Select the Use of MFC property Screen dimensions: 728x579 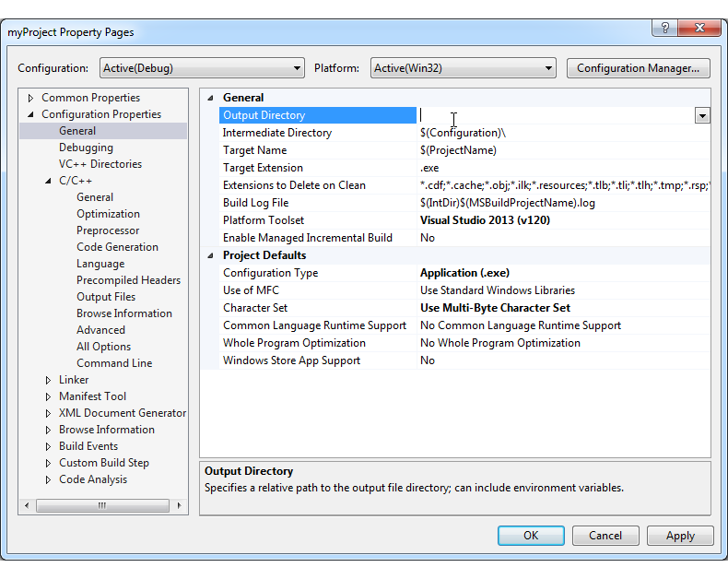(x=318, y=291)
